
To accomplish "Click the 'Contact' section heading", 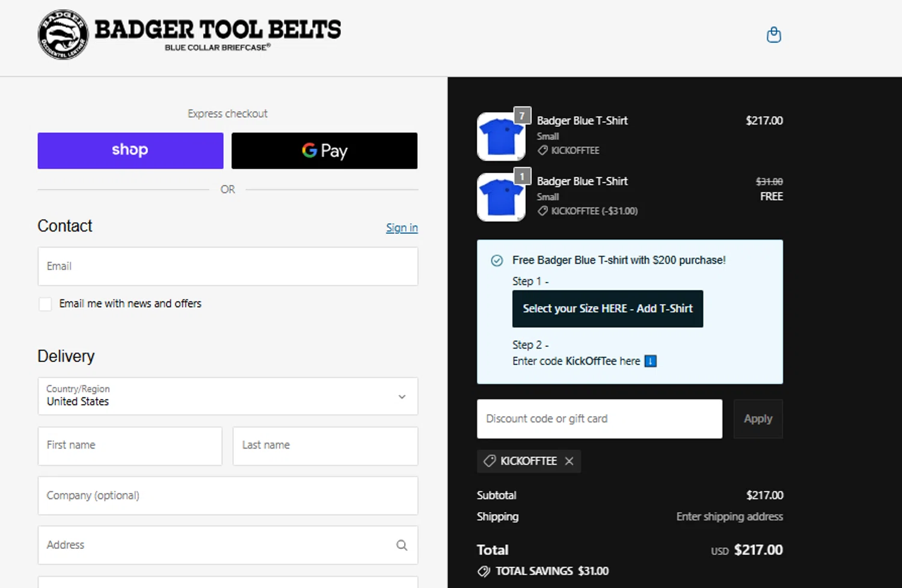I will [x=65, y=226].
